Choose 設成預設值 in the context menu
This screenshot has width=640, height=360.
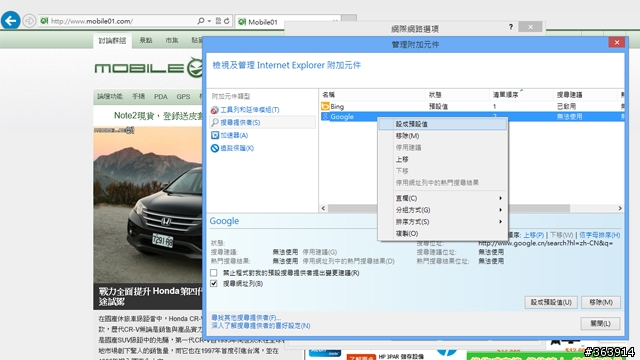click(443, 124)
